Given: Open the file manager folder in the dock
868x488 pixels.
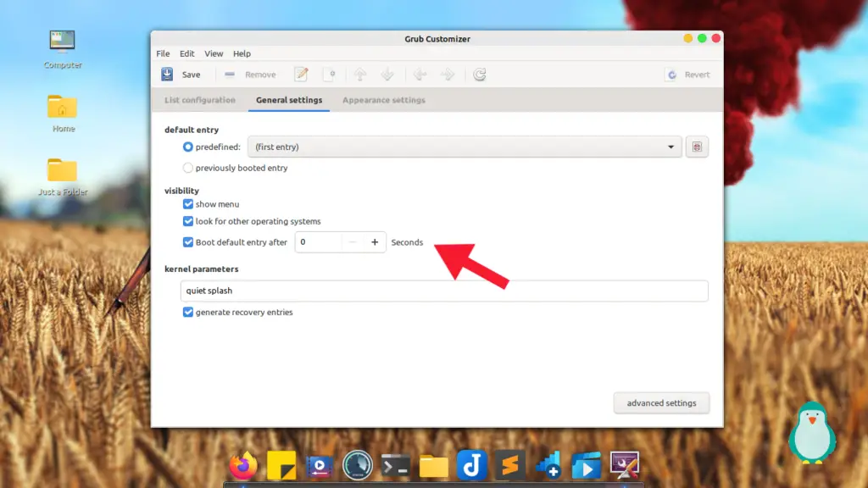Looking at the screenshot, I should click(x=434, y=467).
